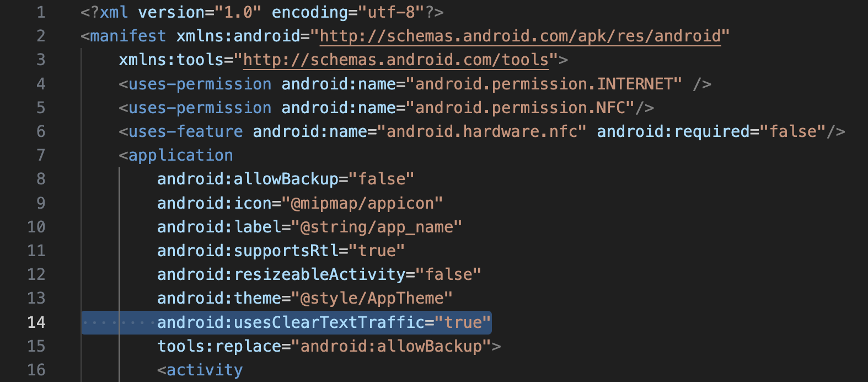
Task: Open the schemas.android.com/tools URL
Action: [396, 60]
